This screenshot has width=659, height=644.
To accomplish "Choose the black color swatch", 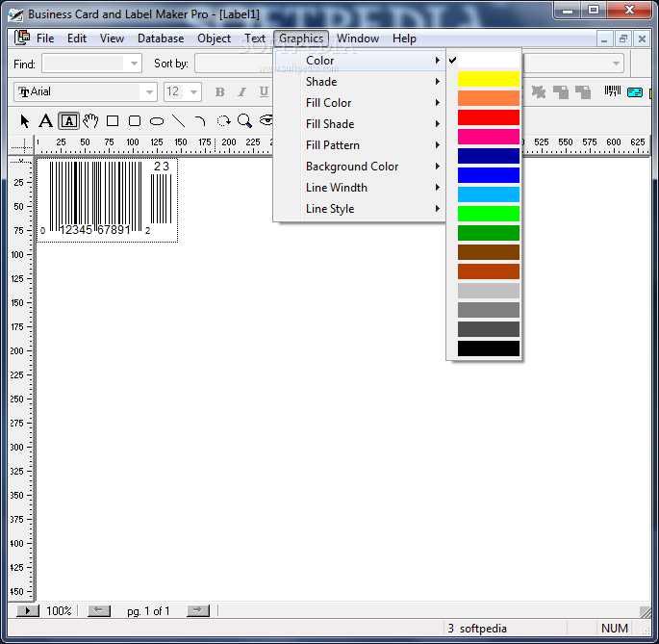I will click(x=488, y=348).
